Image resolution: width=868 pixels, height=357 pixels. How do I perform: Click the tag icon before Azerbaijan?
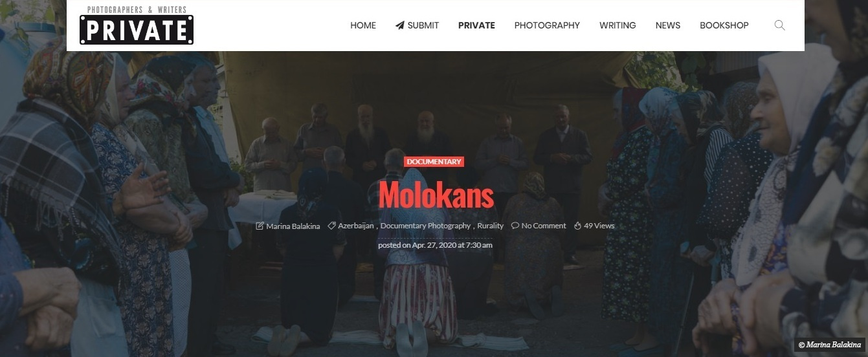coord(331,226)
